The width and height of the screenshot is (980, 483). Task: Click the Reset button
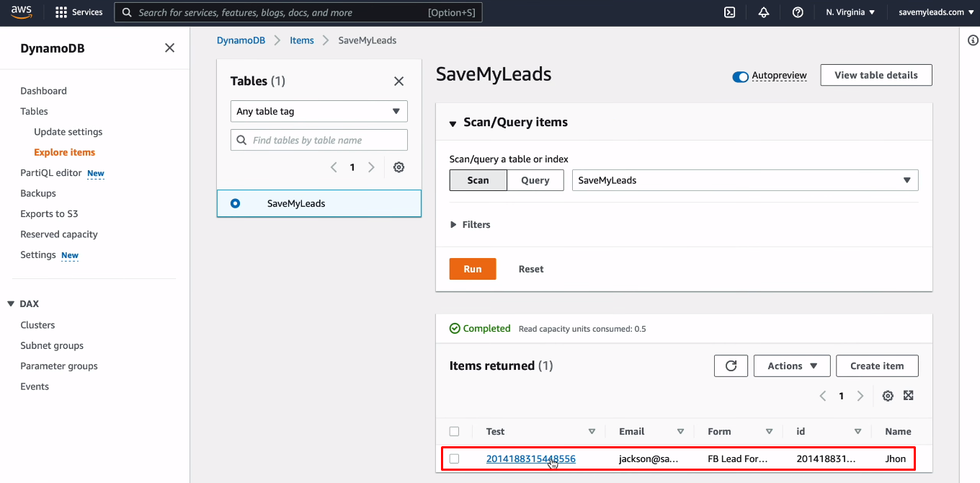[x=531, y=269]
